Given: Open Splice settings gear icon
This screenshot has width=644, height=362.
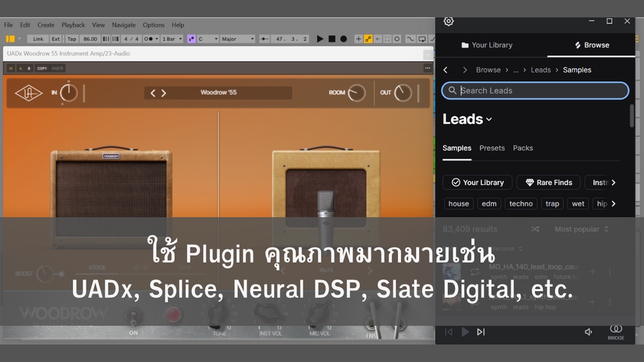Looking at the screenshot, I should tap(449, 21).
